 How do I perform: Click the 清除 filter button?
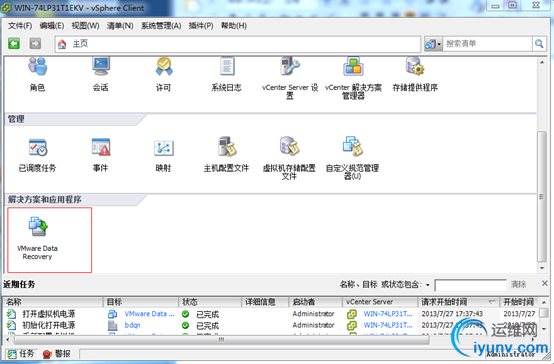pos(518,284)
